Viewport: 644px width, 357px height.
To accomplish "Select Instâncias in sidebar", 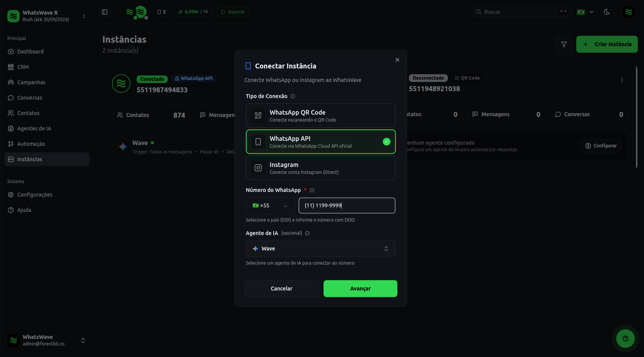I will [47, 159].
